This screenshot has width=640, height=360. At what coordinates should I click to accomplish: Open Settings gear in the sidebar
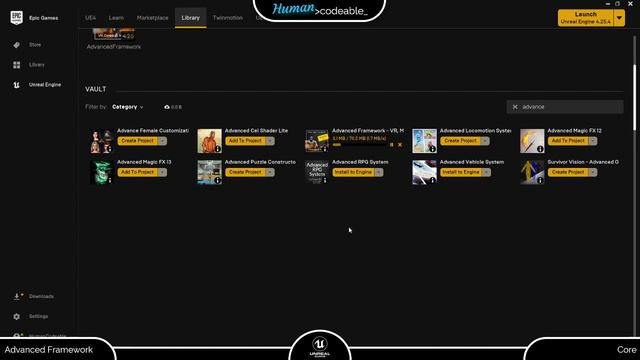click(x=16, y=316)
